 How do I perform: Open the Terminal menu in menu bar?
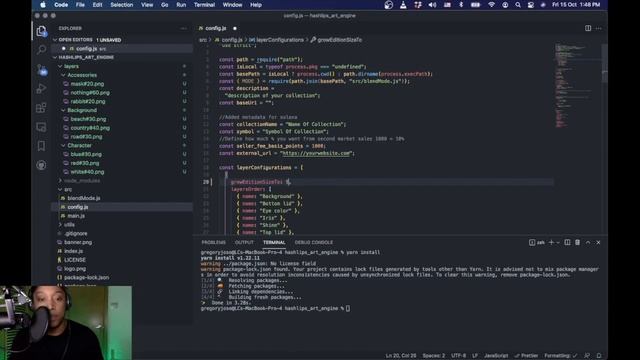(204, 5)
